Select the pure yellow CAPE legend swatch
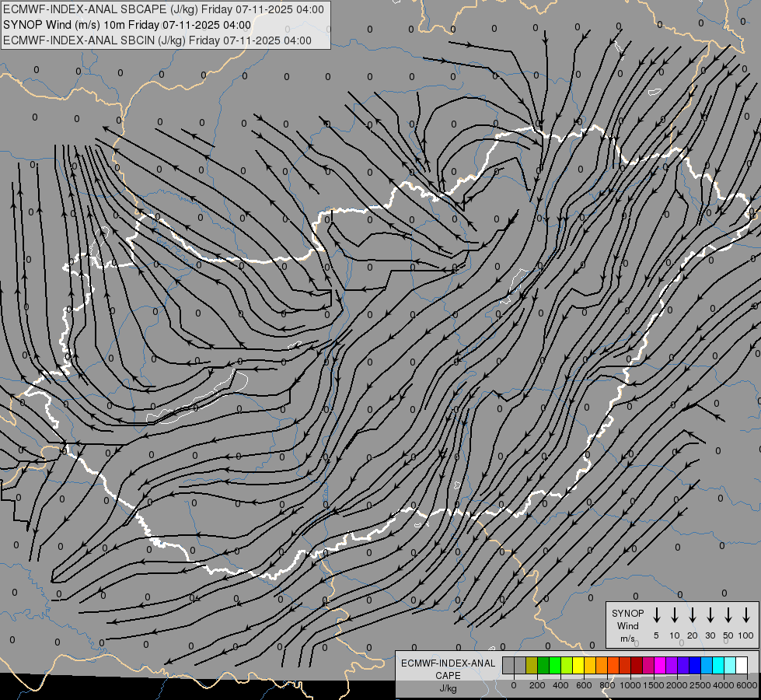 click(x=578, y=665)
